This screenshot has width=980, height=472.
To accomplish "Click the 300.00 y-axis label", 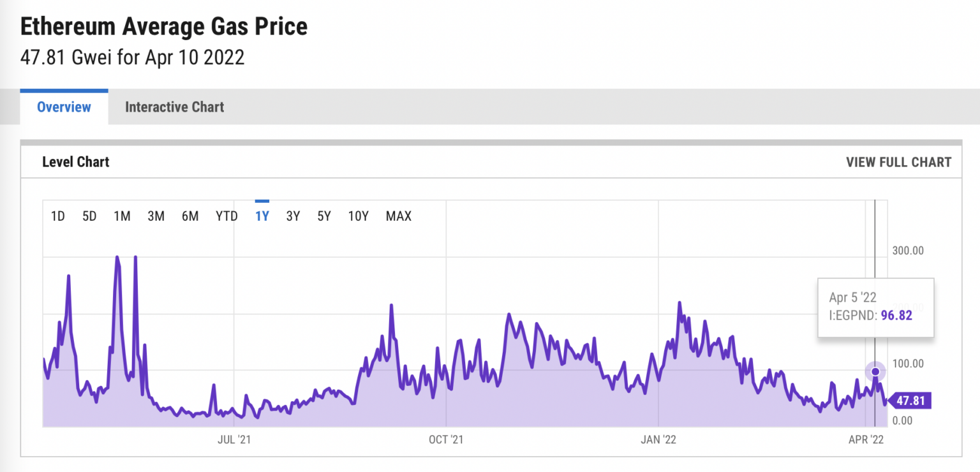I will [x=908, y=251].
